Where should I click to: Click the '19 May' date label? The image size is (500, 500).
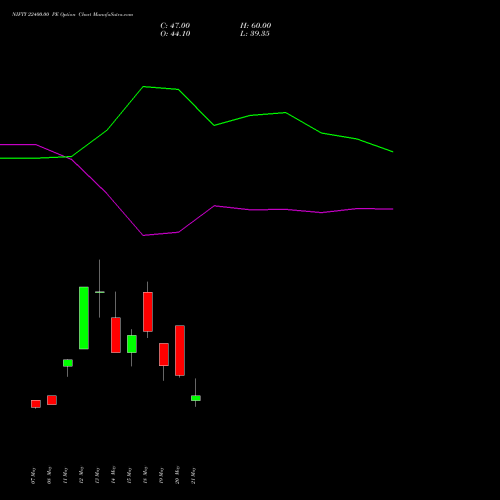(x=161, y=476)
